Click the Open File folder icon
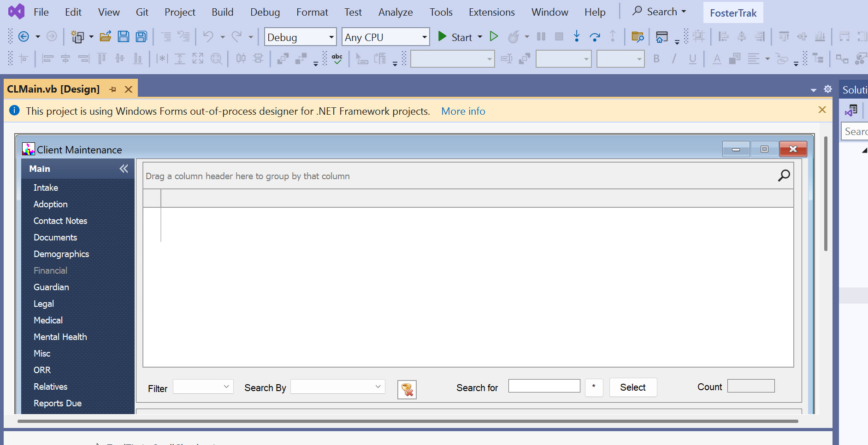 [x=106, y=37]
